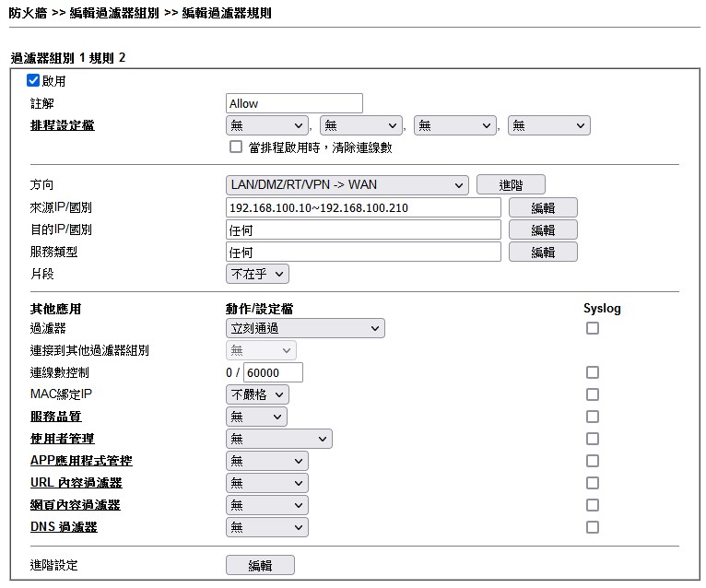Click the 進階 button next to direction
The image size is (706, 588).
tap(511, 185)
